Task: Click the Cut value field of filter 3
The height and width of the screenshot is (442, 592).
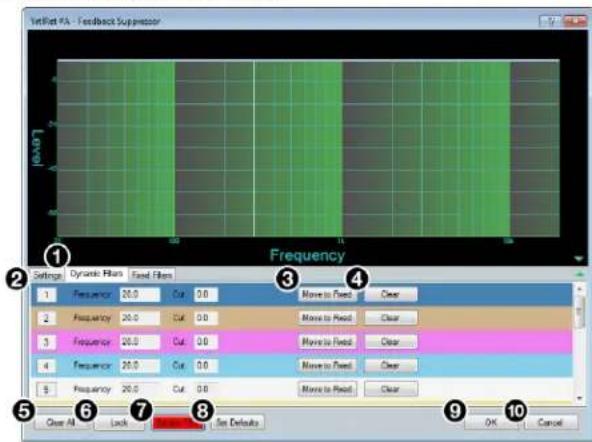Action: pyautogui.click(x=206, y=342)
